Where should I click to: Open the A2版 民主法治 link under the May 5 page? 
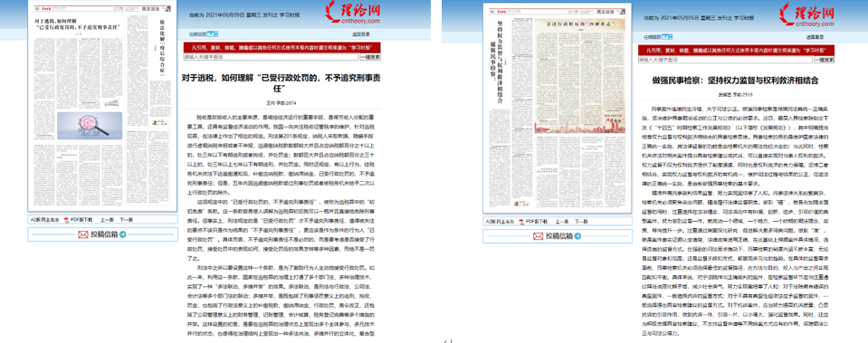(x=500, y=222)
